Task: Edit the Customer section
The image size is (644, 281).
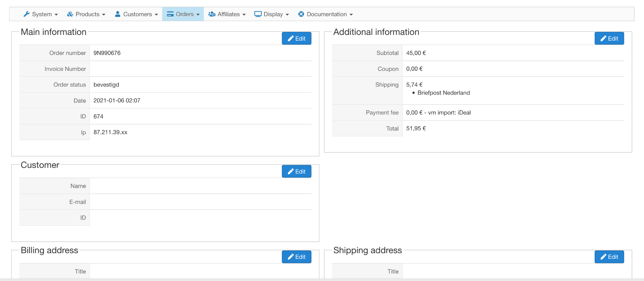Action: tap(296, 172)
